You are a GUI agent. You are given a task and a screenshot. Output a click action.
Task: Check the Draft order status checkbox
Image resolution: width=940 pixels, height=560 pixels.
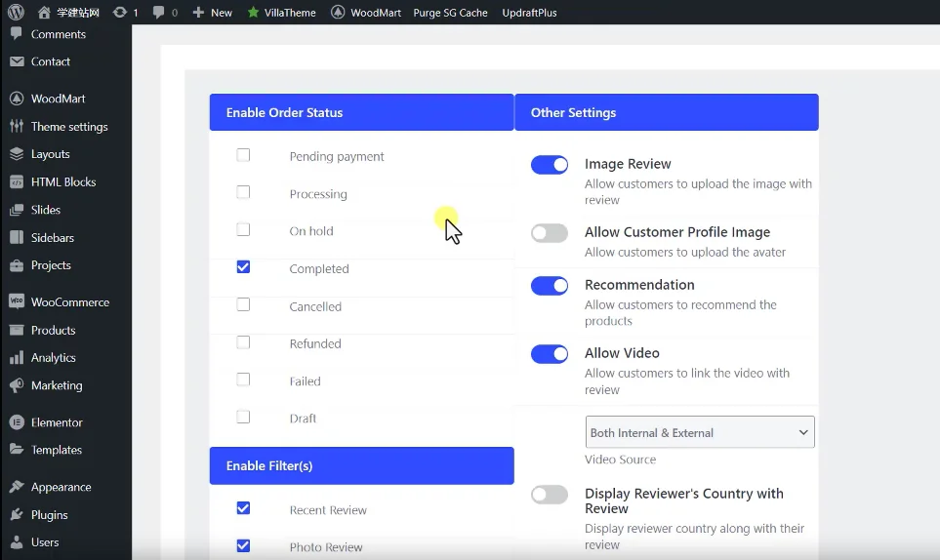243,417
